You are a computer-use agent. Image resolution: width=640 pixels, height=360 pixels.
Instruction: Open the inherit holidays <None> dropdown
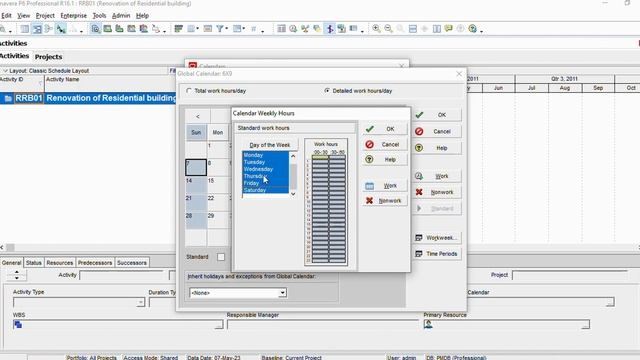click(x=282, y=293)
